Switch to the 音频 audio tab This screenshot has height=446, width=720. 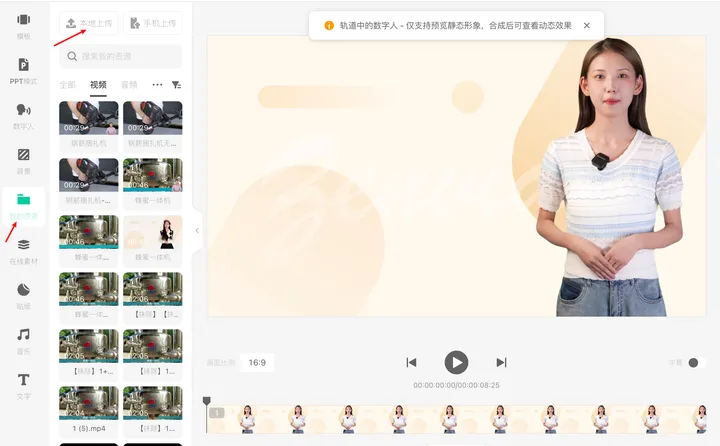(129, 85)
